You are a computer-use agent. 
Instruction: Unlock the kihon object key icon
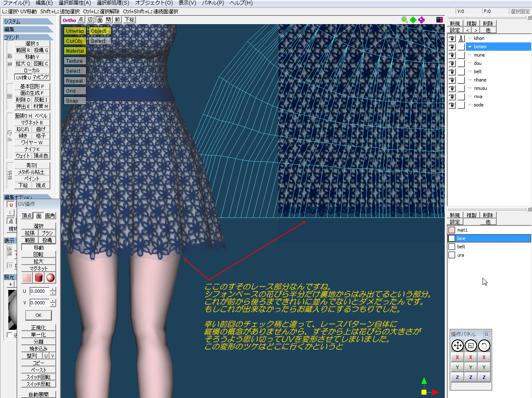pos(461,38)
